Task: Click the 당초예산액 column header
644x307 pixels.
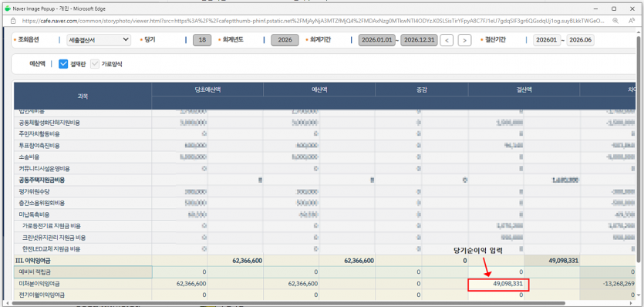Action: [x=207, y=89]
